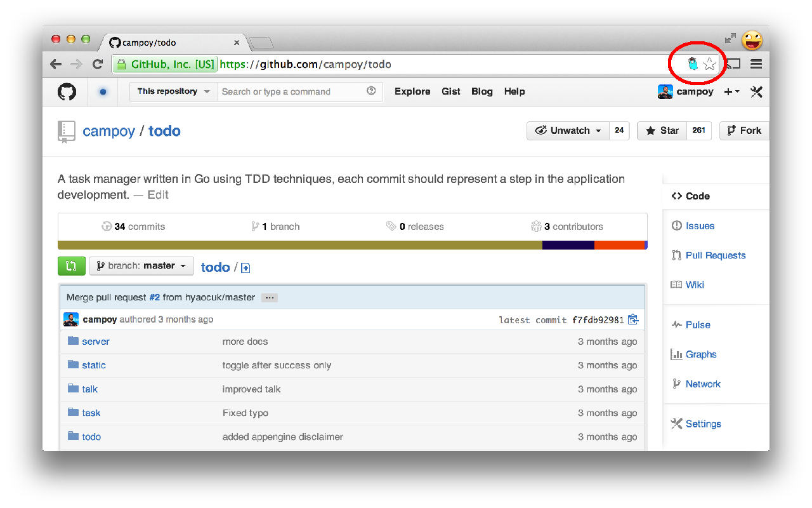This screenshot has height=508, width=812.
Task: Click the olive segment of language bar
Action: (300, 245)
